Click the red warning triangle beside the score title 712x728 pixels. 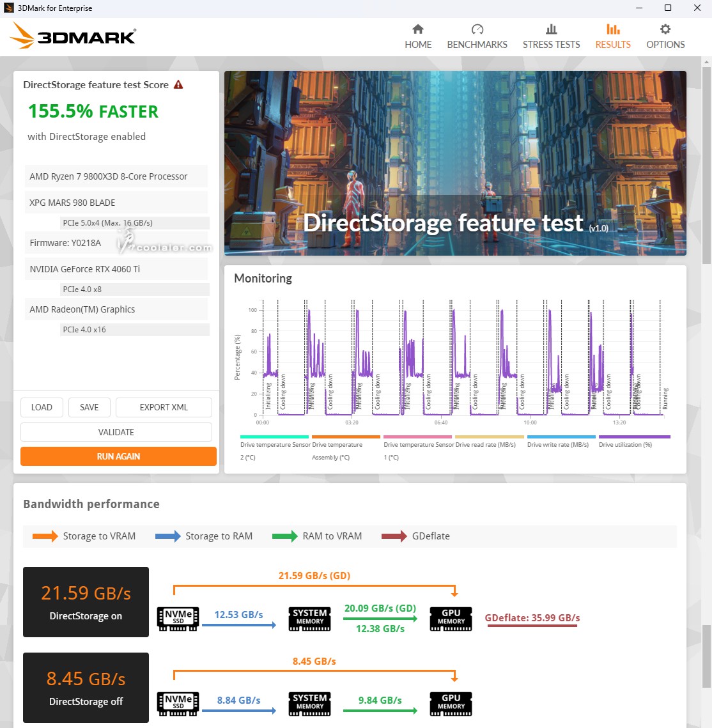(x=178, y=84)
